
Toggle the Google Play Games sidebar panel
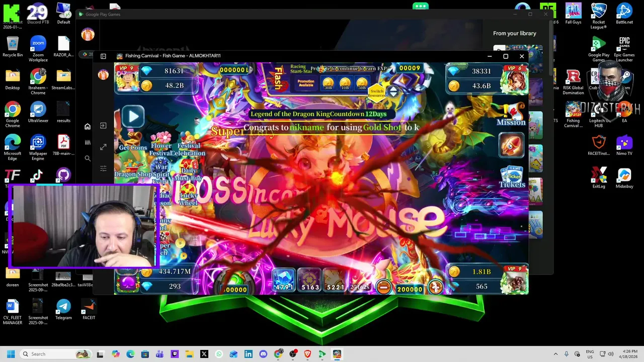click(x=103, y=56)
